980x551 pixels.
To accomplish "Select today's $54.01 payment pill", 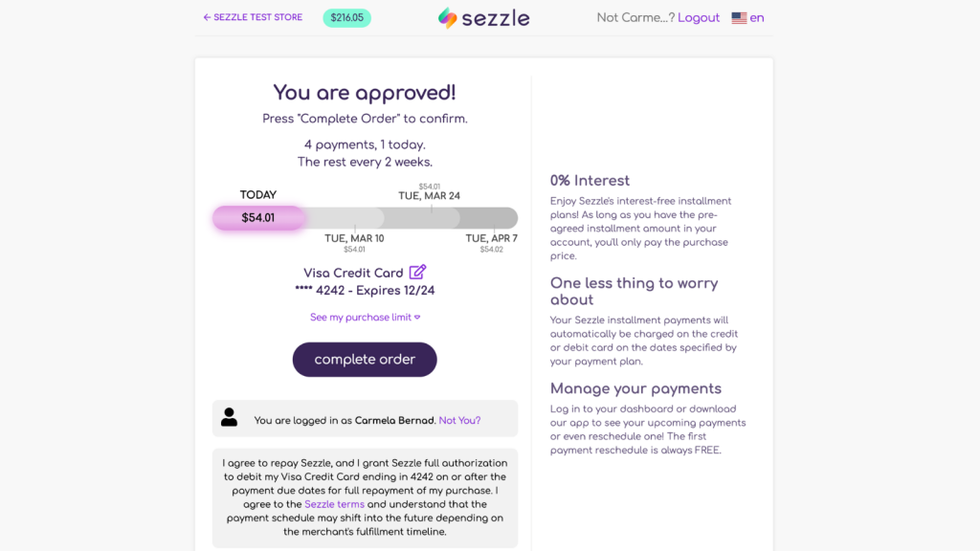I will point(258,219).
